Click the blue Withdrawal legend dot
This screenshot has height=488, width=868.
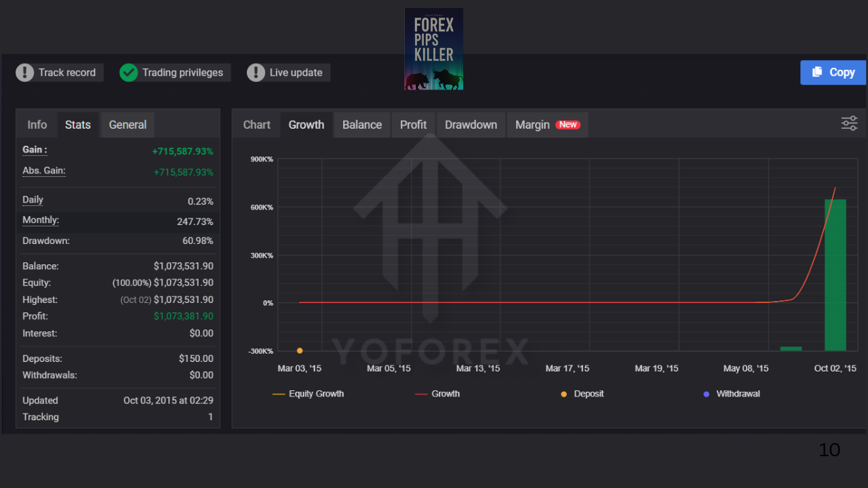[706, 393]
